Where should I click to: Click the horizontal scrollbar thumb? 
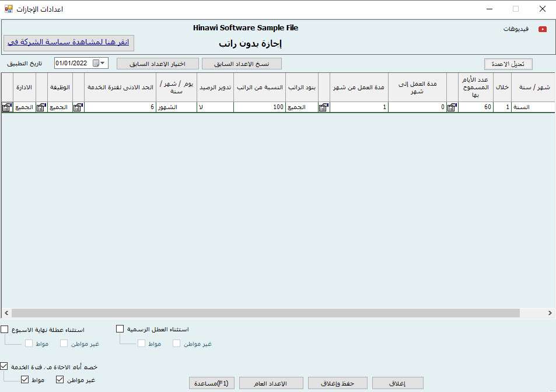[x=265, y=313]
